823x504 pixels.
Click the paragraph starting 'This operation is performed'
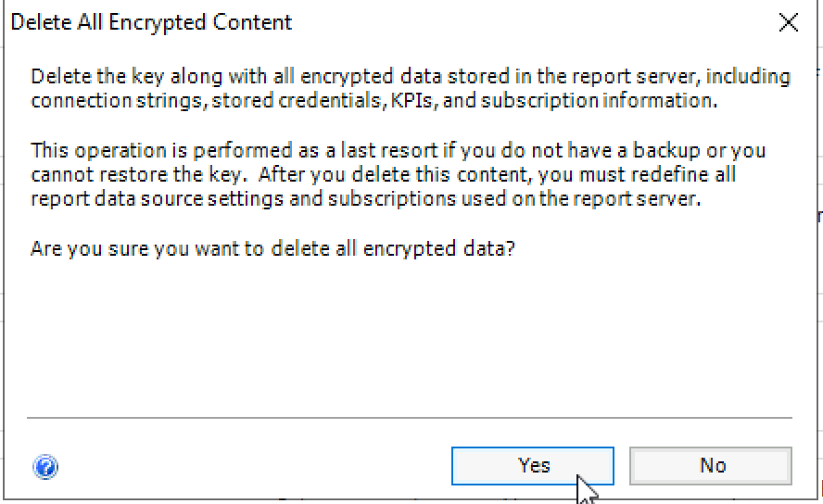click(398, 175)
